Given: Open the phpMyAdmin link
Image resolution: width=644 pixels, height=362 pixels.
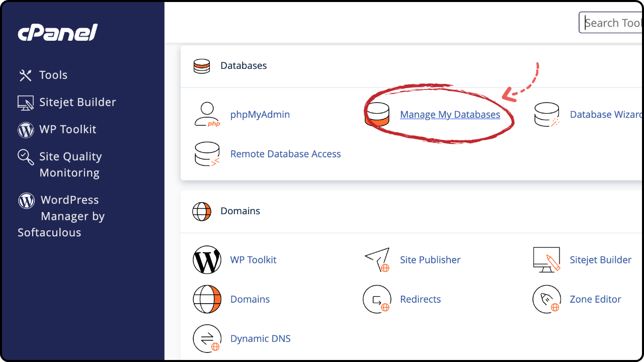Looking at the screenshot, I should tap(260, 115).
